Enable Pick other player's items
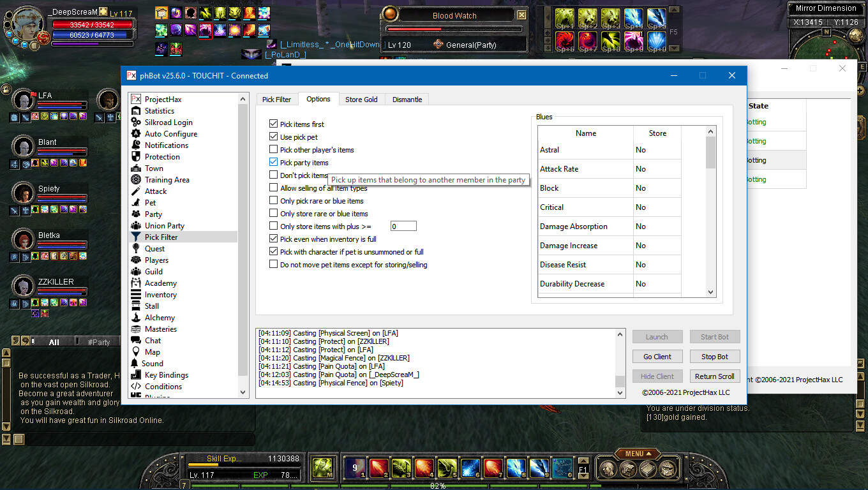868x490 pixels. coord(274,150)
